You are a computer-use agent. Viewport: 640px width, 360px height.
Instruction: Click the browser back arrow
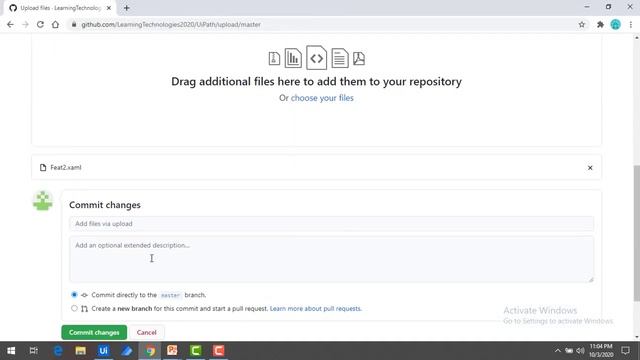(10, 24)
